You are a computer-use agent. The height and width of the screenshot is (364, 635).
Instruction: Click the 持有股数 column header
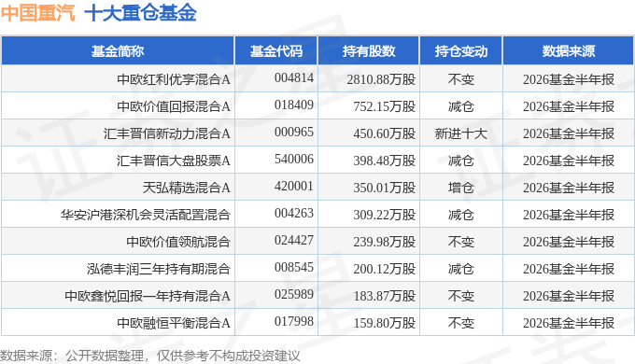[x=369, y=51]
